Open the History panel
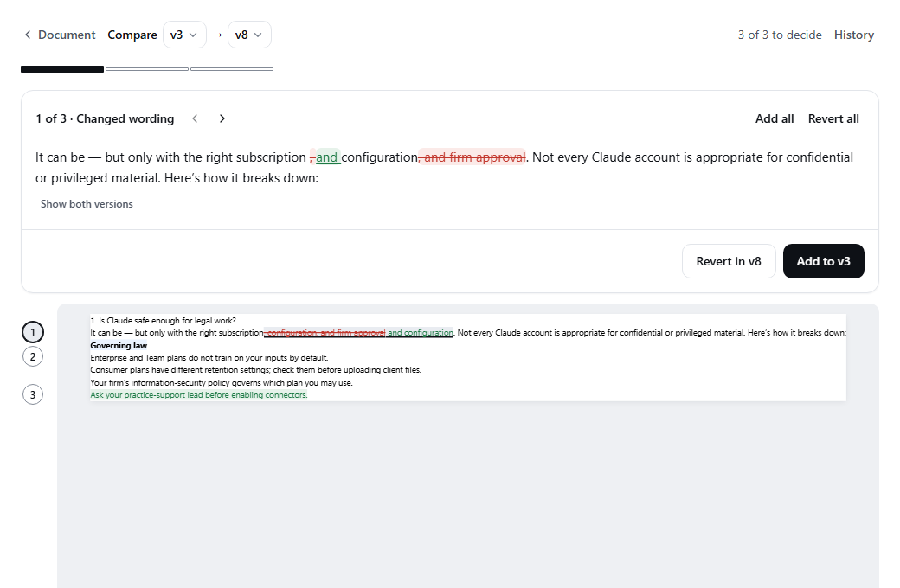900x588 pixels. tap(853, 35)
